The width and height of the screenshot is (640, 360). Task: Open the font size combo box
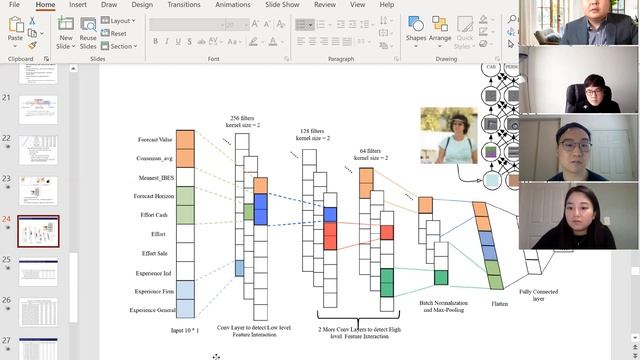tap(238, 25)
